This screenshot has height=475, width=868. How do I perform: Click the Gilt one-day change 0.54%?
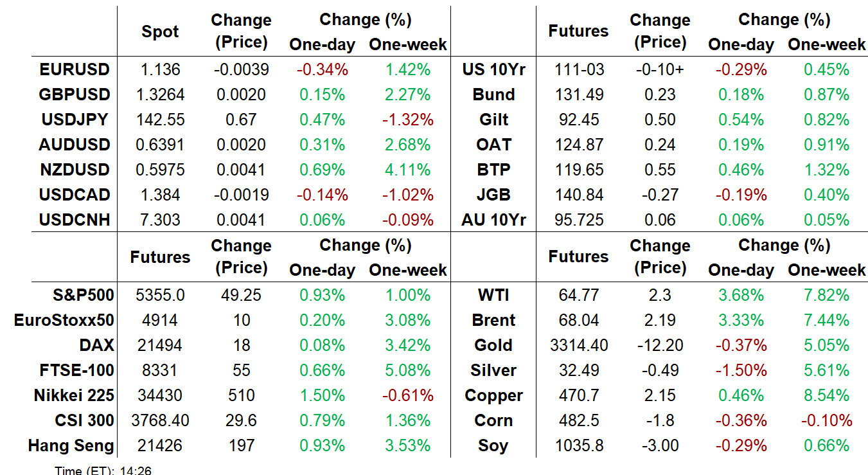(741, 120)
